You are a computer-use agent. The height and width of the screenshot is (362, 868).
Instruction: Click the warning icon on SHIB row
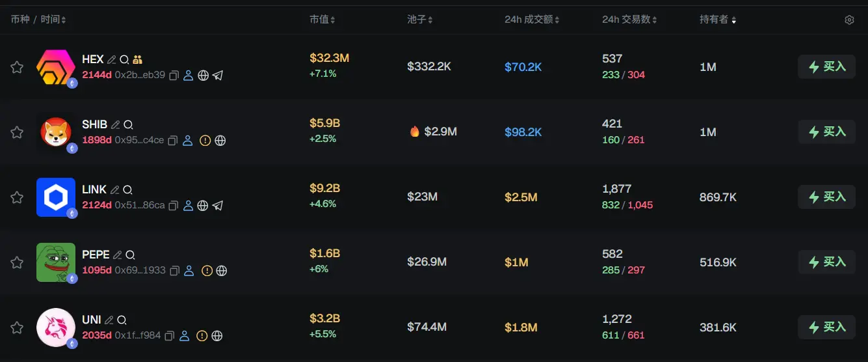205,141
